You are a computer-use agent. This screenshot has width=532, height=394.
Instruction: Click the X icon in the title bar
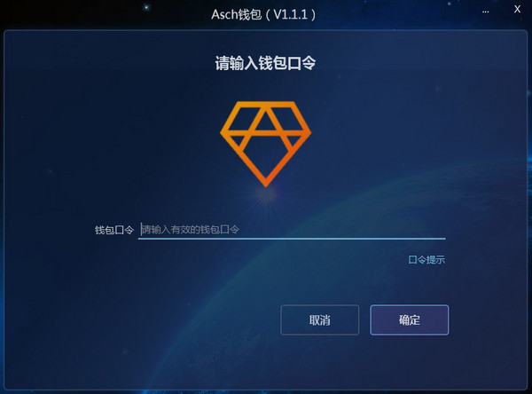[x=517, y=9]
